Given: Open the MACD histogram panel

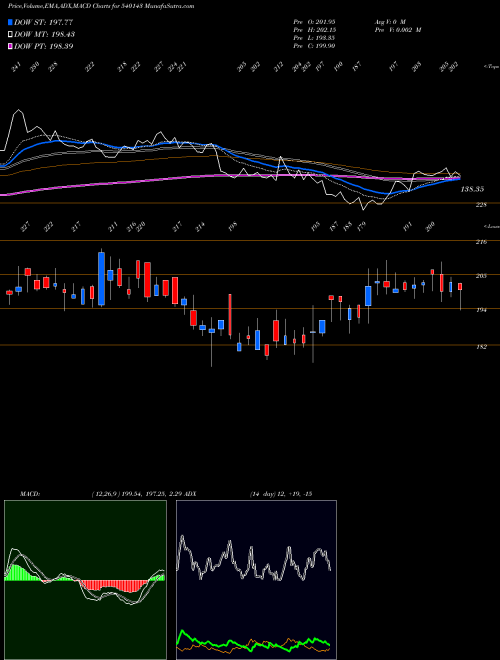Looking at the screenshot, I should 85,580.
